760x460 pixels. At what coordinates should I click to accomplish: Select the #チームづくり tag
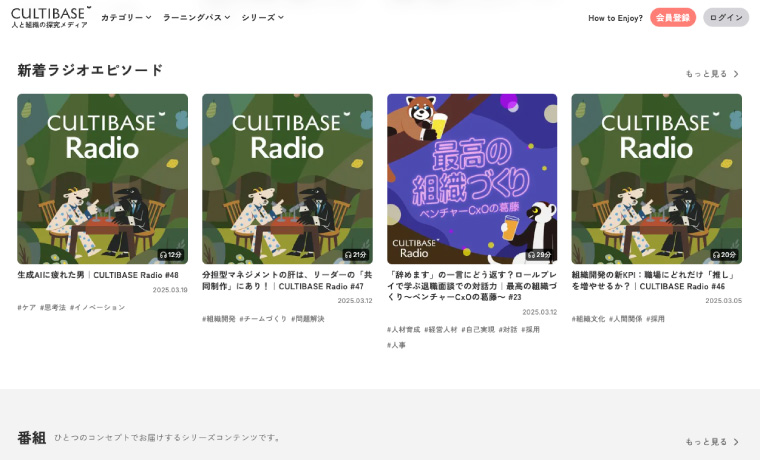tap(263, 318)
